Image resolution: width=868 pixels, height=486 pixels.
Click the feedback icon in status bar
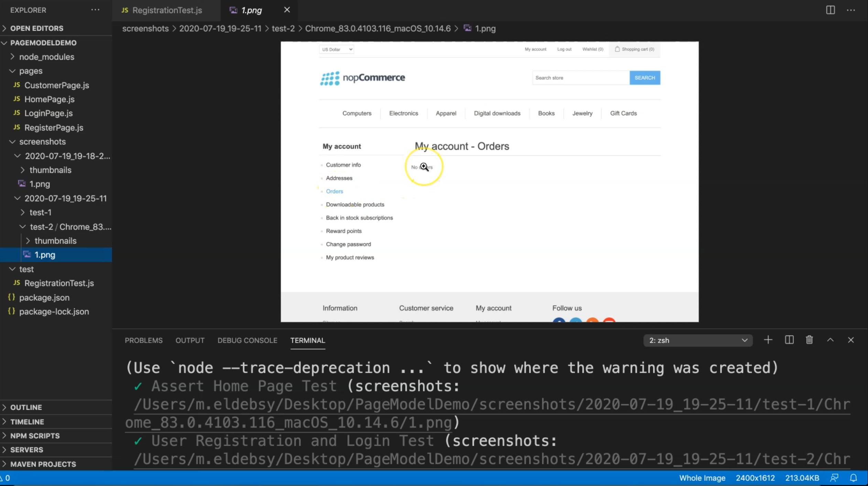click(x=834, y=478)
